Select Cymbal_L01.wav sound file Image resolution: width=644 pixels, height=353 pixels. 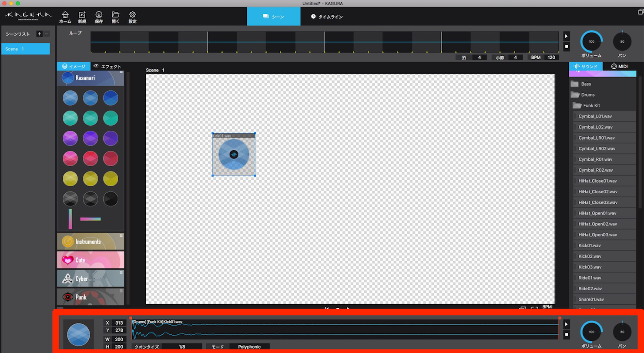tap(605, 116)
